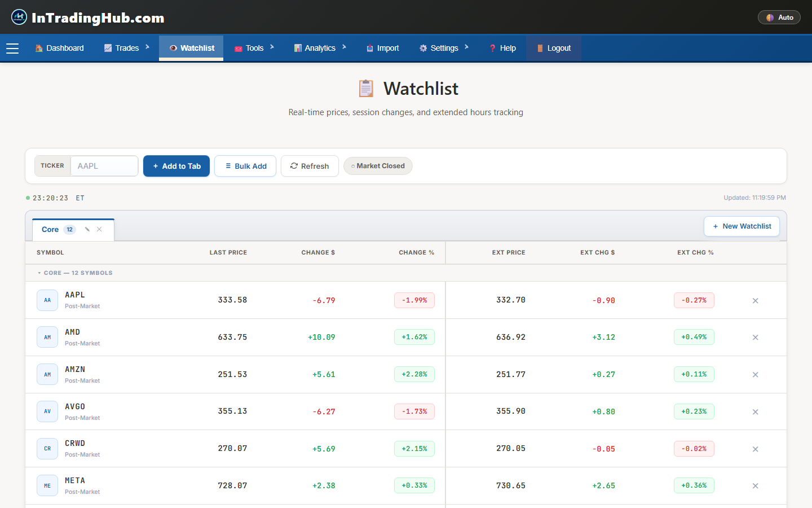Remove CRWD row with its X icon
This screenshot has width=812, height=508.
[x=755, y=449]
